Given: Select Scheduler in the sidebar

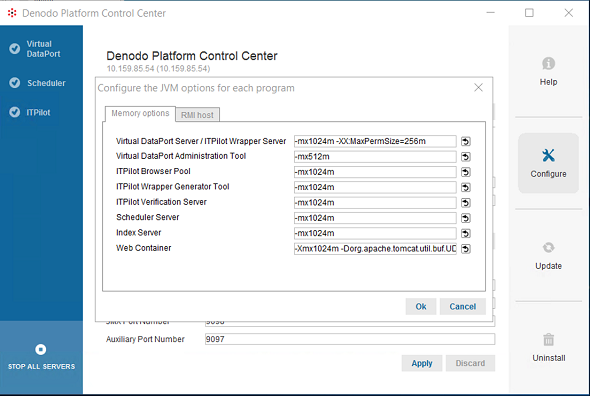Looking at the screenshot, I should coord(37,83).
